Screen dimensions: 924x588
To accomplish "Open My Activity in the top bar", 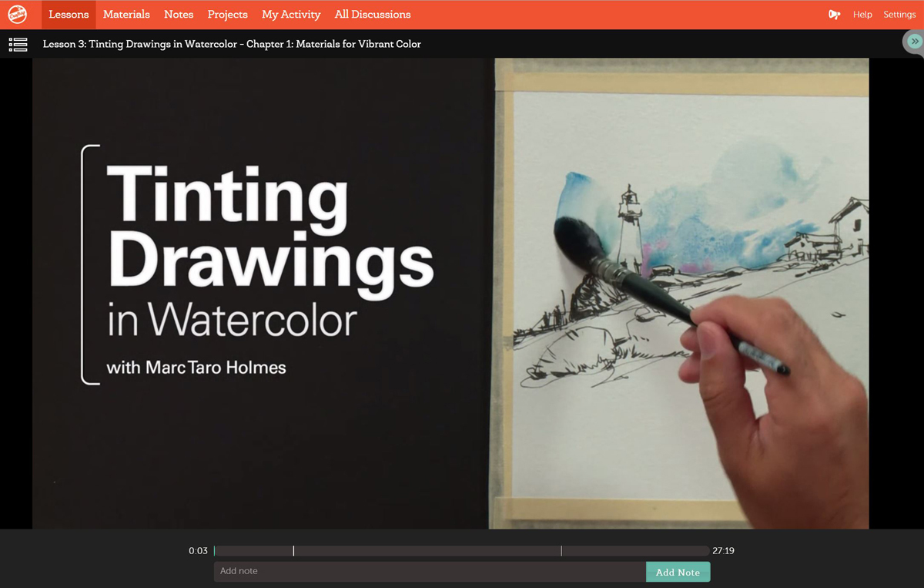I will click(x=291, y=15).
